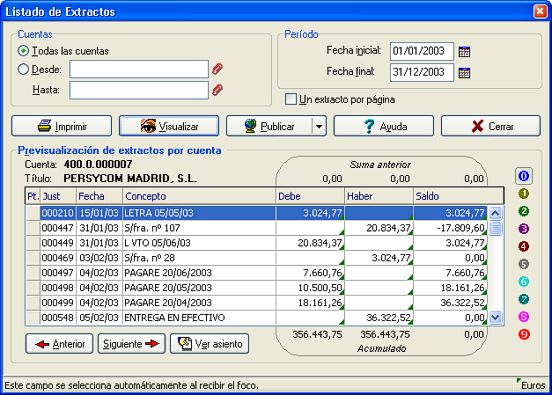Open the Publicar dropdown arrow
This screenshot has width=552, height=395.
coord(319,126)
